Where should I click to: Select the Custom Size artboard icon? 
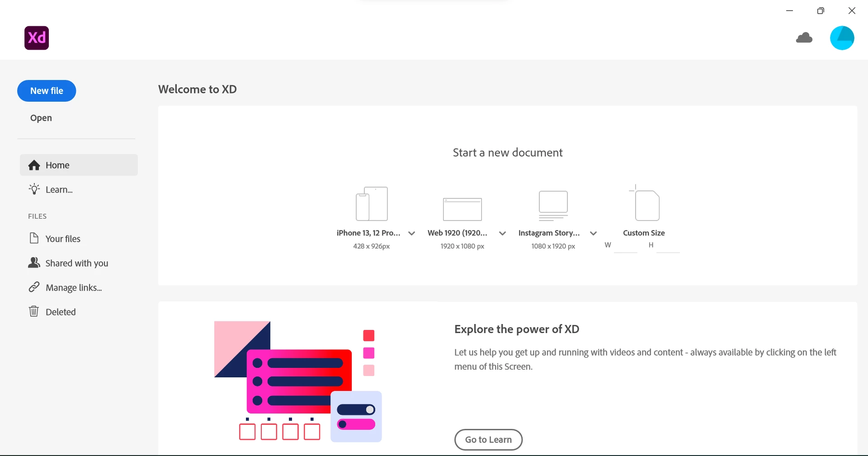[644, 202]
